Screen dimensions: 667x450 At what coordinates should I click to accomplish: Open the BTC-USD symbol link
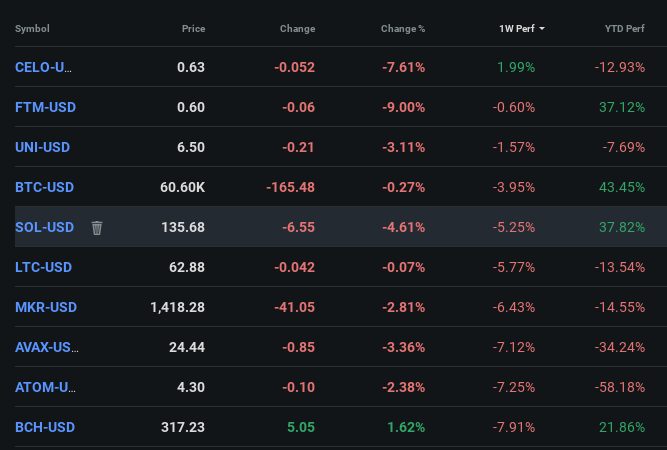point(45,187)
